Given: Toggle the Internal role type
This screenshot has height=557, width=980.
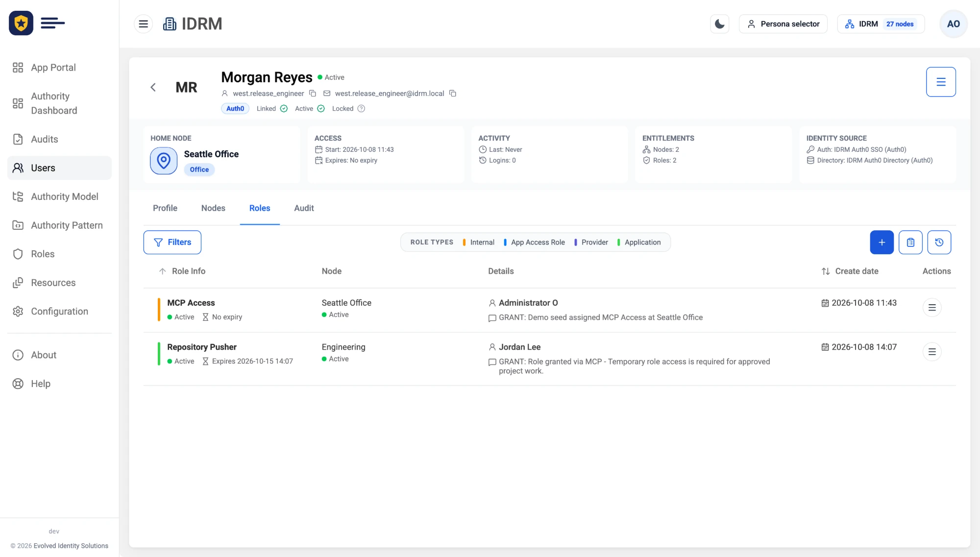Looking at the screenshot, I should click(479, 242).
